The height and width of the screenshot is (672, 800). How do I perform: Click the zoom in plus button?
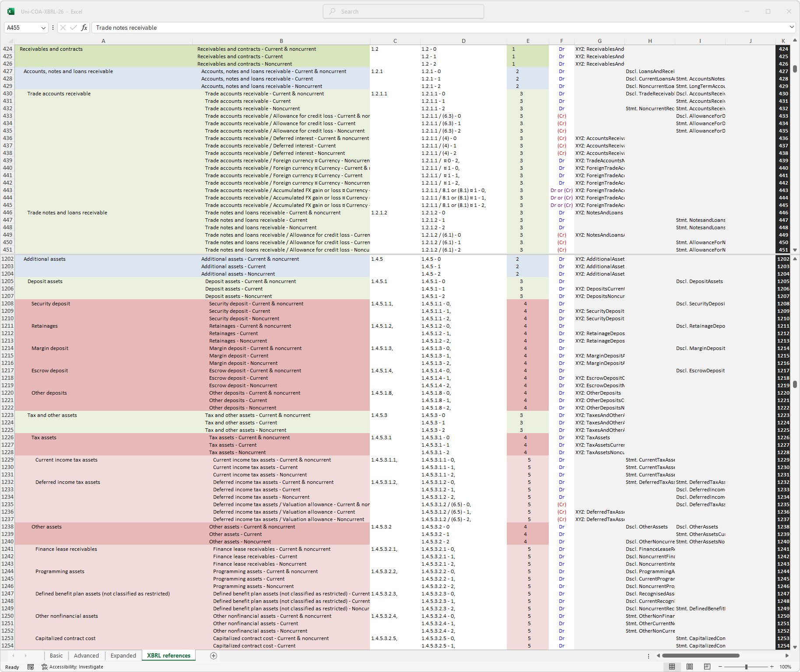click(772, 667)
